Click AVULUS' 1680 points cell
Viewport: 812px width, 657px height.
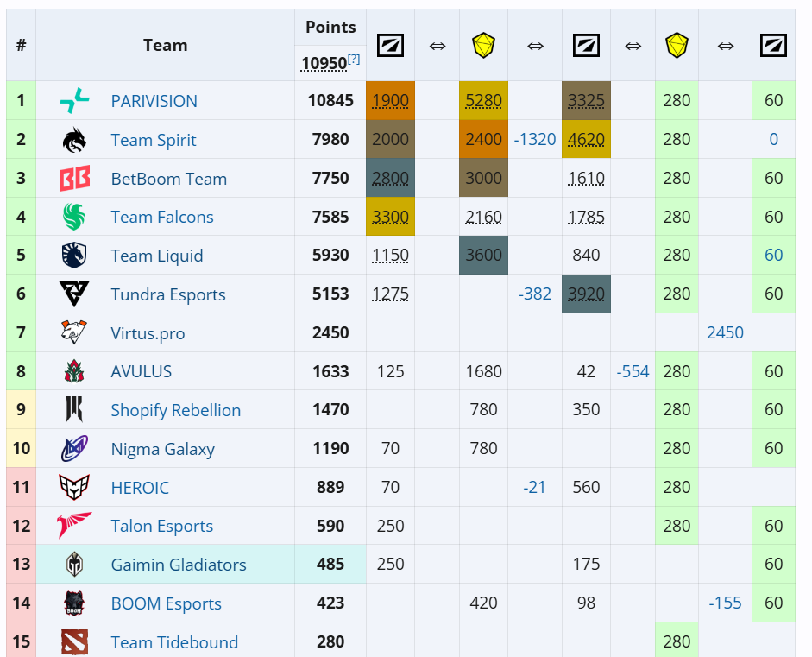coord(483,371)
